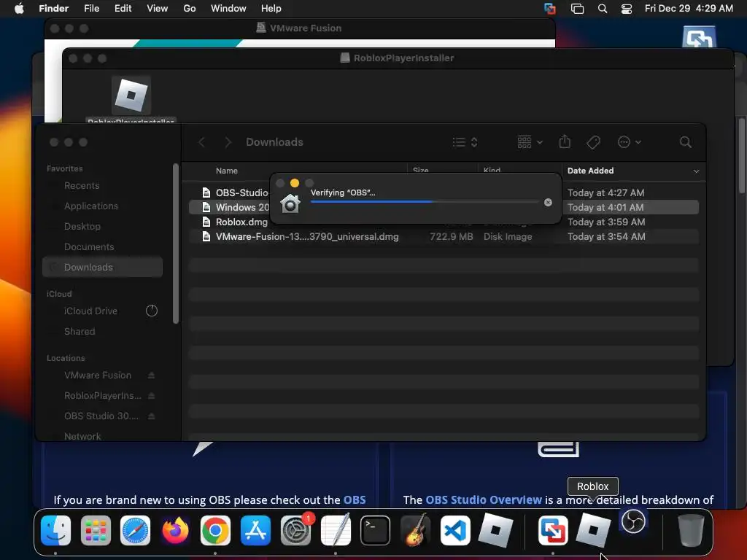747x560 pixels.
Task: Open the Go menu
Action: point(190,9)
